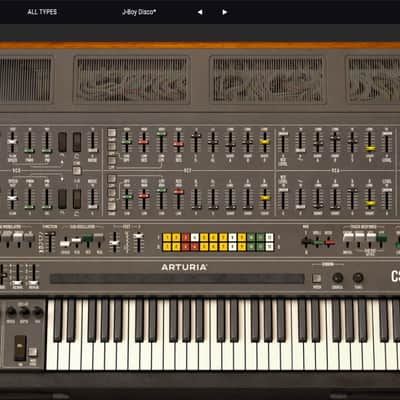Click the lower row second green VCF slider
The image size is (400, 400).
(161, 190)
